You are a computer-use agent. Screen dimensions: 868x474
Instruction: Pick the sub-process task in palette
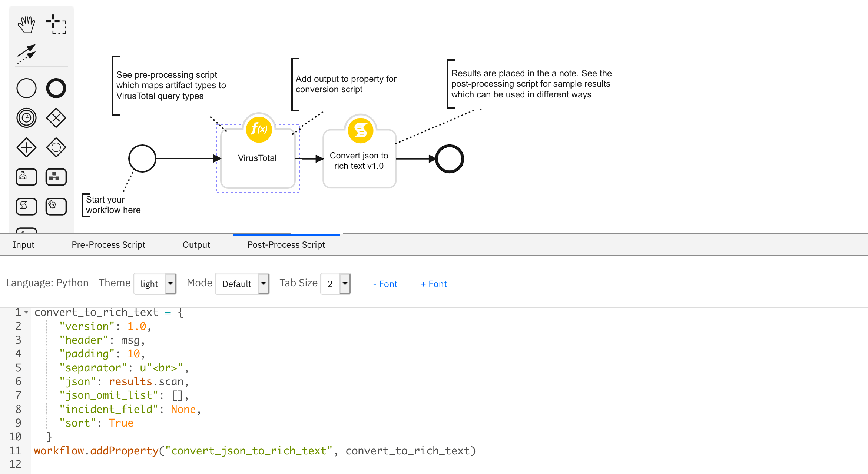(56, 177)
